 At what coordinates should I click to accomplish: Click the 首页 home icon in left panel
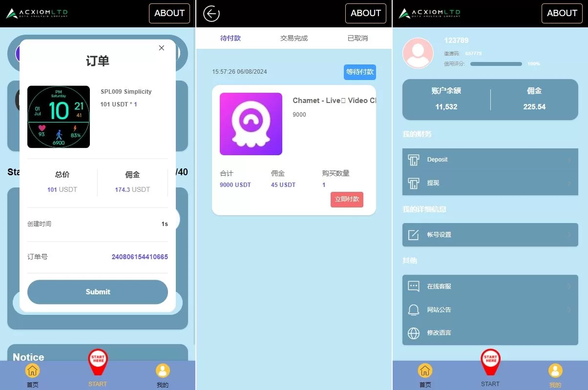[x=32, y=370]
